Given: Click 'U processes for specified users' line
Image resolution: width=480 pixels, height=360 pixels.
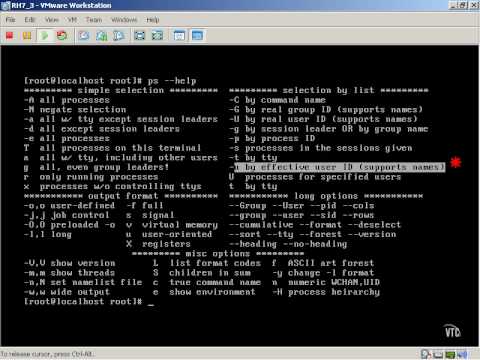Looking at the screenshot, I should (x=315, y=177).
